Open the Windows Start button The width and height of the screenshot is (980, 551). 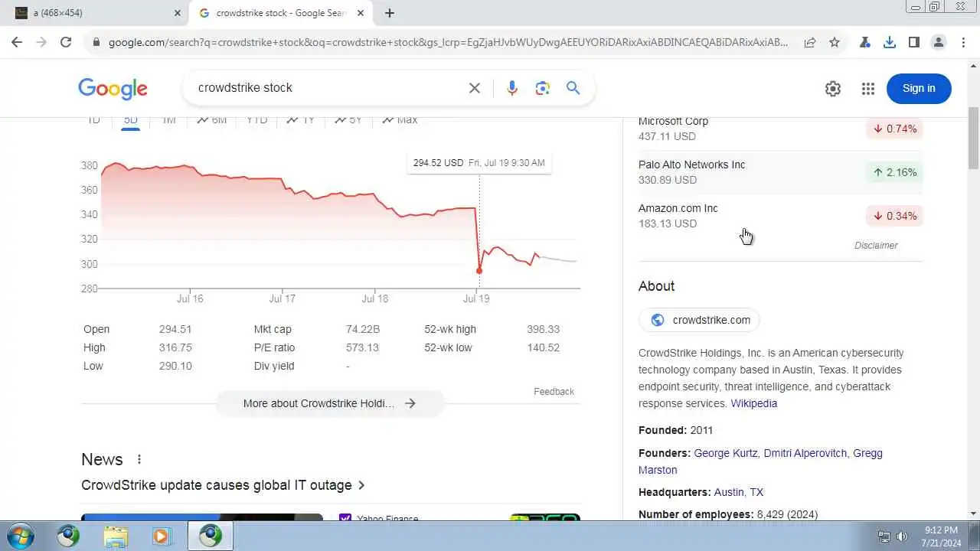tap(19, 536)
